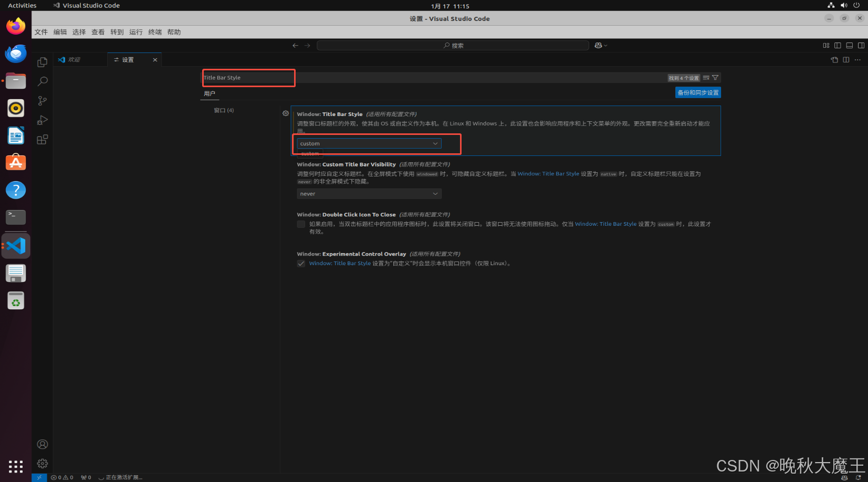Go forward with the right arrow
Image resolution: width=868 pixels, height=482 pixels.
[x=308, y=46]
